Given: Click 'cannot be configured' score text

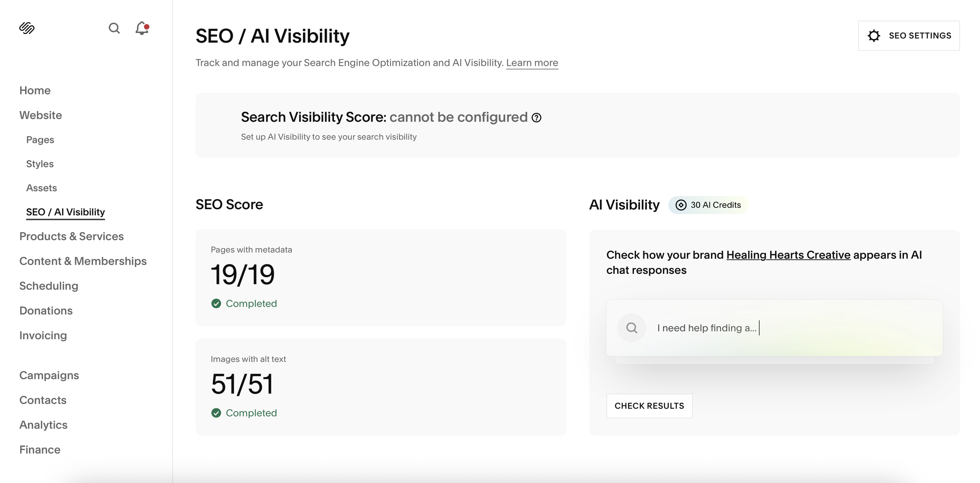Looking at the screenshot, I should pyautogui.click(x=458, y=117).
